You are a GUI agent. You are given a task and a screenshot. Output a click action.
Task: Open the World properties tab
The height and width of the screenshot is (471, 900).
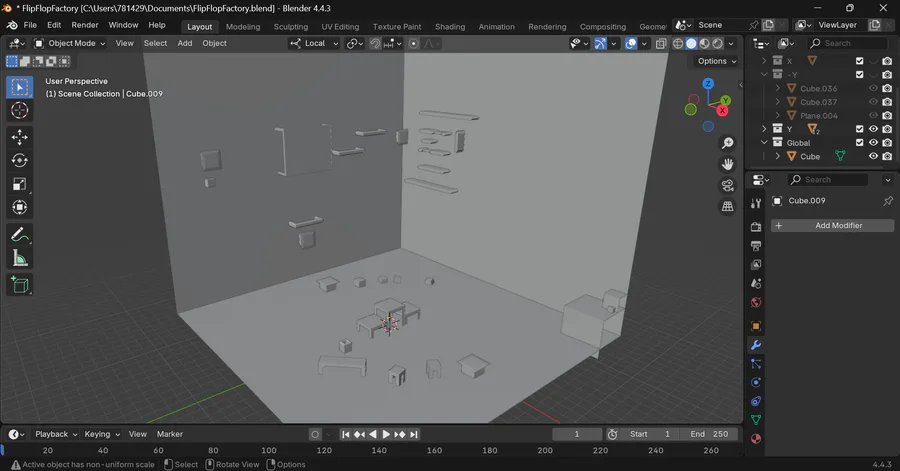(x=756, y=302)
